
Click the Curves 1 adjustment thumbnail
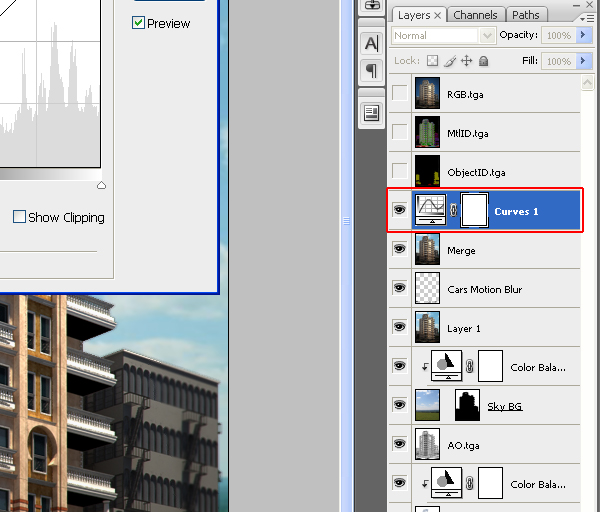[430, 211]
